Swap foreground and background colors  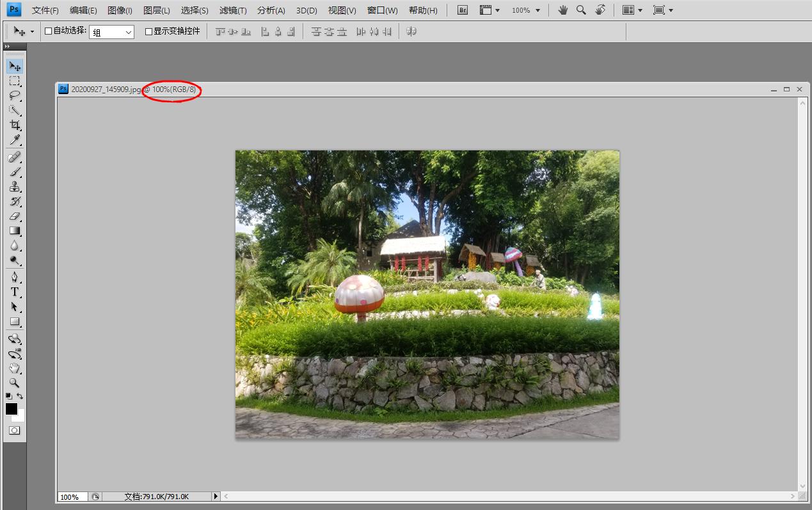pyautogui.click(x=20, y=397)
